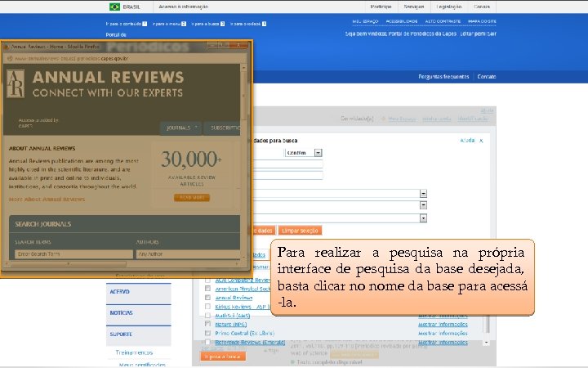The image size is (588, 368).
Task: Open the second wide dropdown below the text fields
Action: tap(341, 205)
